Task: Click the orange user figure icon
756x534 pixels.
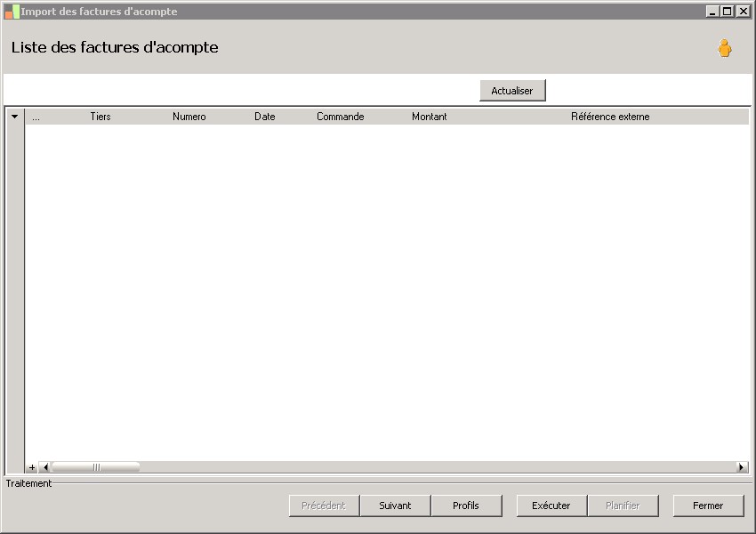Action: point(724,48)
